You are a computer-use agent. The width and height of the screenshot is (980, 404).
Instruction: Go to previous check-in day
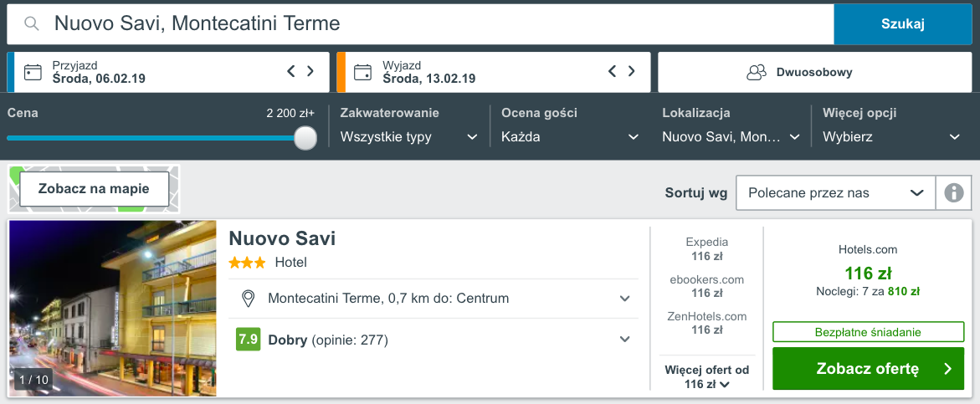coord(290,71)
